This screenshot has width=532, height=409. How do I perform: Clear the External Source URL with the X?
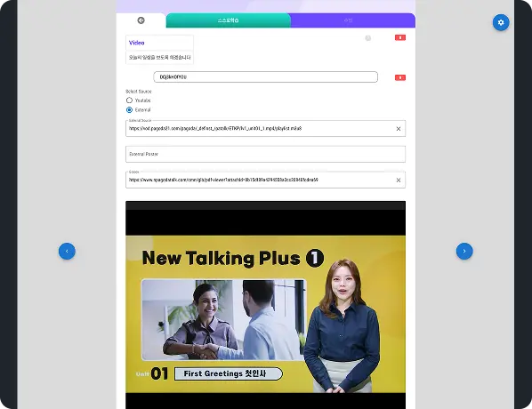coord(399,129)
